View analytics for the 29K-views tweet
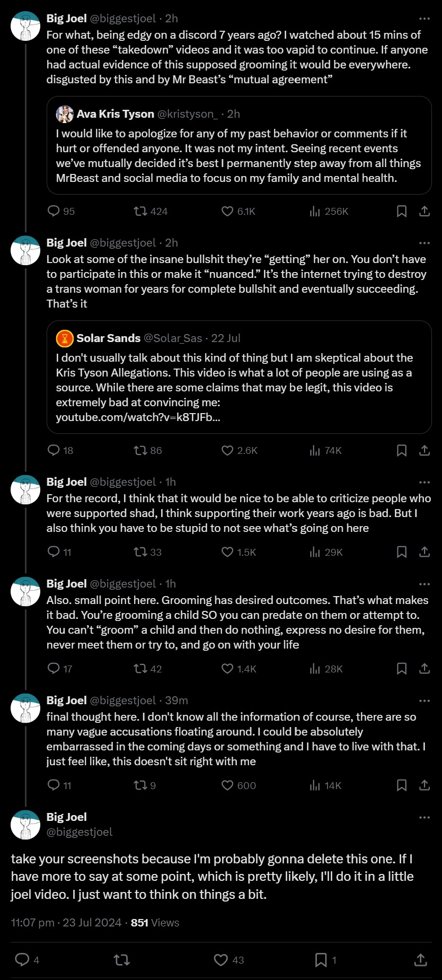This screenshot has height=980, width=442. pos(315,552)
